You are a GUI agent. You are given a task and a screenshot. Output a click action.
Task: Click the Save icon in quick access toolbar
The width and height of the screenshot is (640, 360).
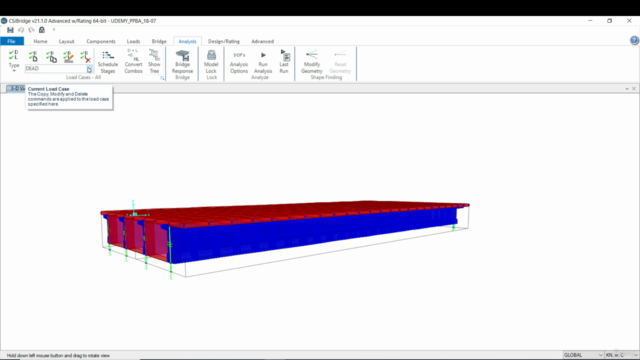tap(10, 30)
